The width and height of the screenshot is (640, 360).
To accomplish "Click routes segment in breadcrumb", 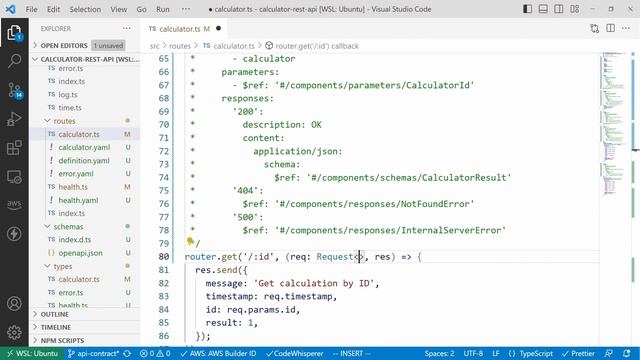I will [180, 46].
